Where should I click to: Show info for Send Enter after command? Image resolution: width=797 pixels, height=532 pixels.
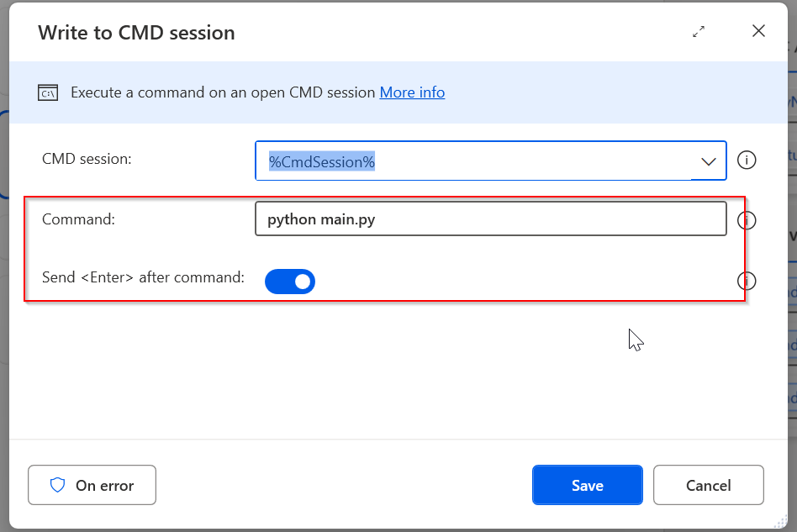click(x=747, y=281)
